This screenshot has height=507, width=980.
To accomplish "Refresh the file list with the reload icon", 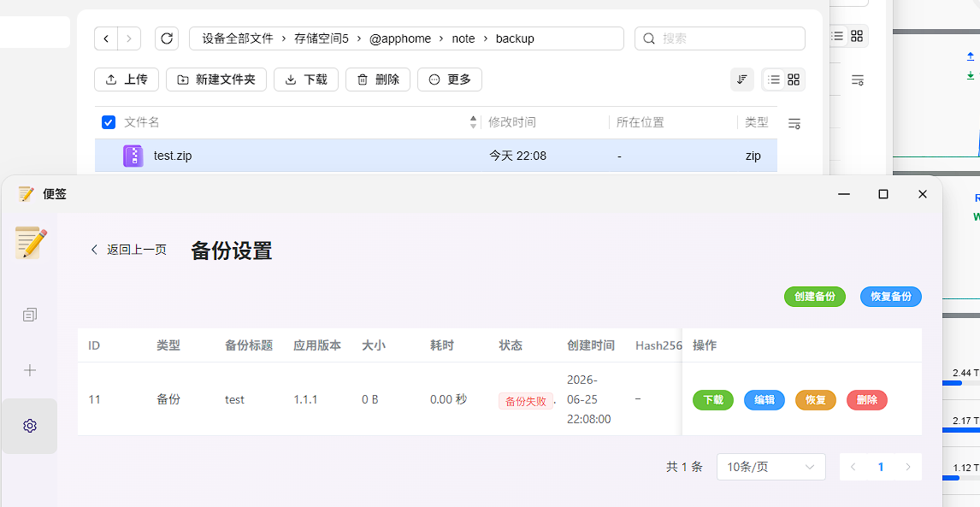I will (167, 38).
